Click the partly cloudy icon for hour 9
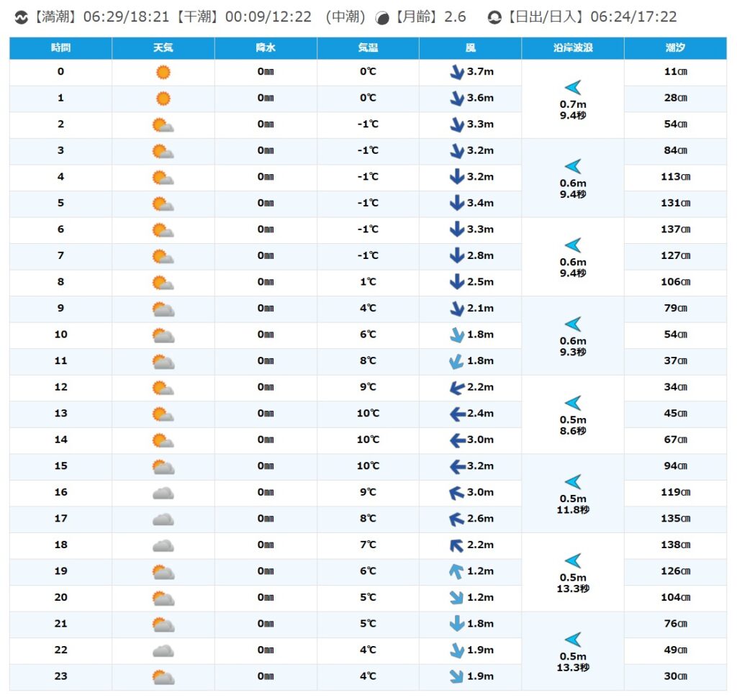The width and height of the screenshot is (737, 700). [163, 309]
